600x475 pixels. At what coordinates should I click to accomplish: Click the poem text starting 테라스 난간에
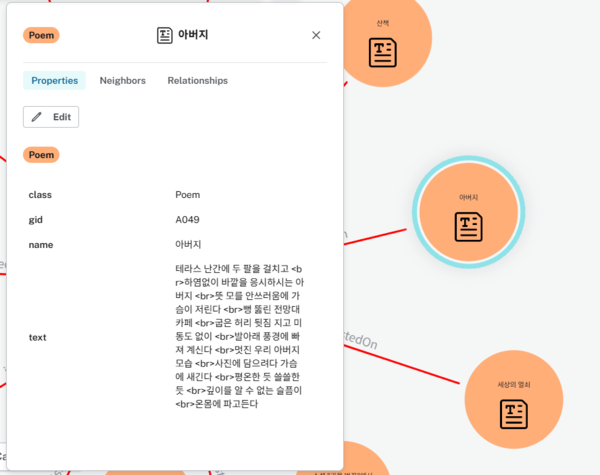point(240,336)
